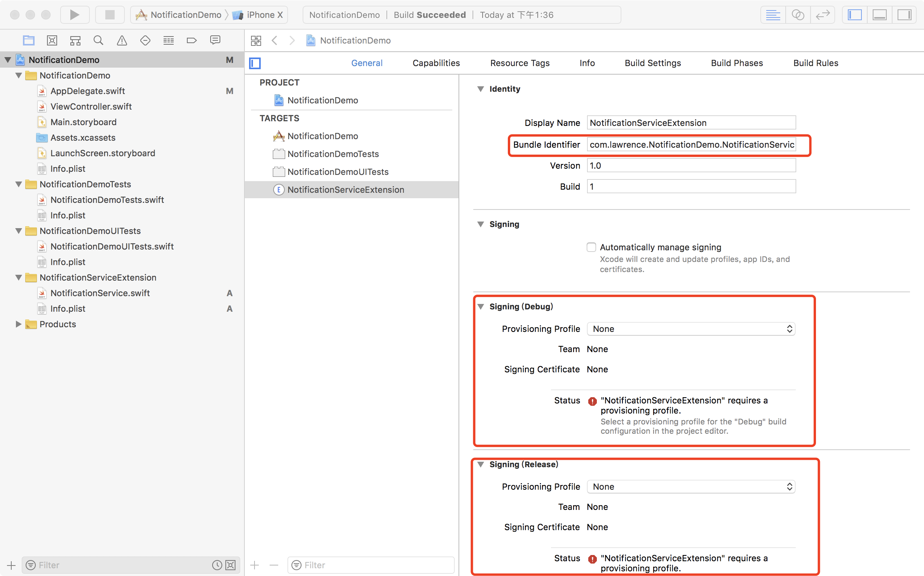Image resolution: width=924 pixels, height=576 pixels.
Task: Toggle the Utilities panel visibility
Action: click(x=905, y=15)
